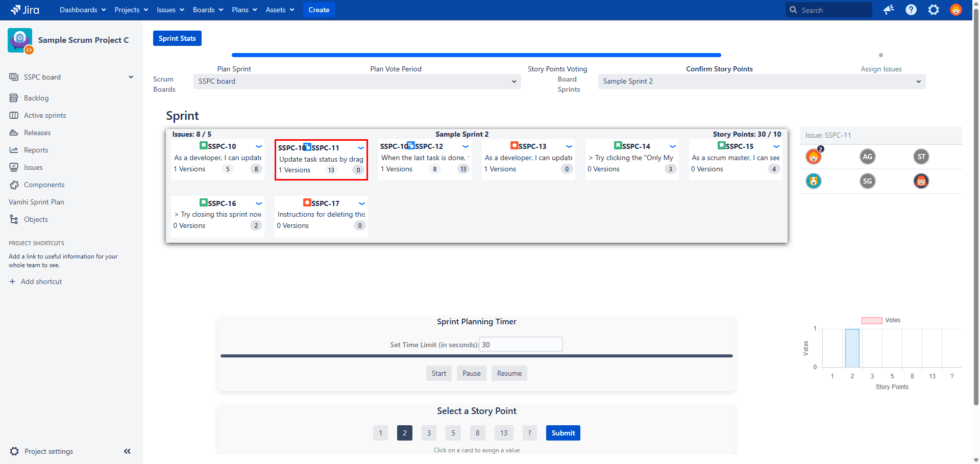The image size is (980, 464).
Task: Go to Backlog in sidebar
Action: click(x=36, y=98)
